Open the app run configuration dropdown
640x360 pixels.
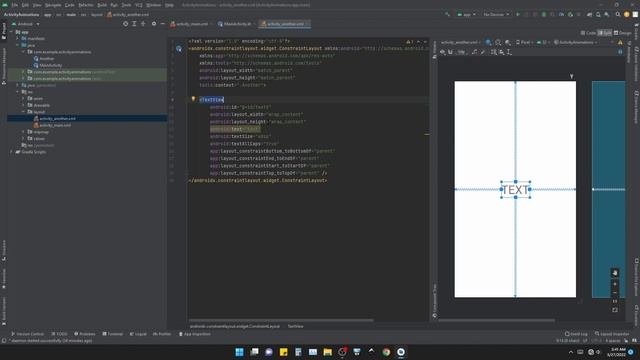tap(466, 14)
